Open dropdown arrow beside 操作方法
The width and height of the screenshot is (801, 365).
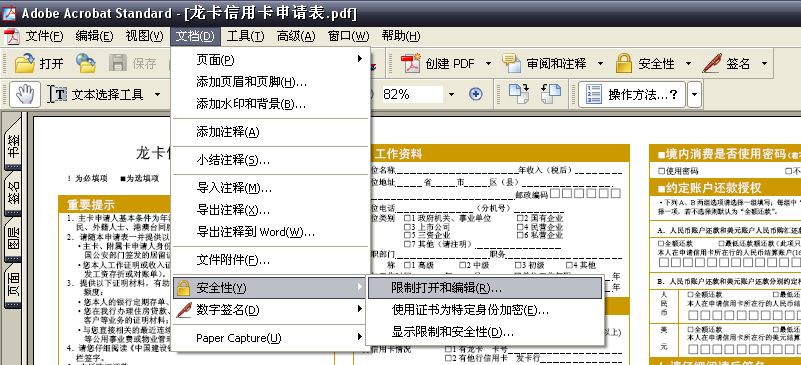pos(694,95)
